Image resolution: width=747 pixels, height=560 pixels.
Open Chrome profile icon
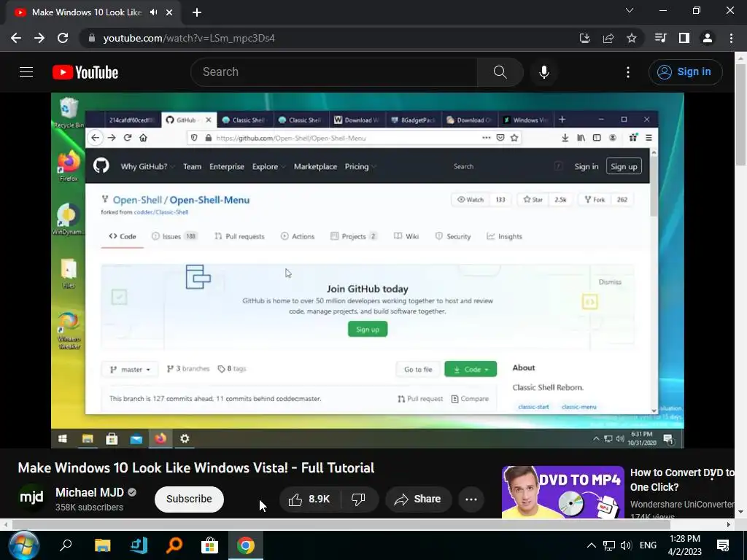[708, 38]
